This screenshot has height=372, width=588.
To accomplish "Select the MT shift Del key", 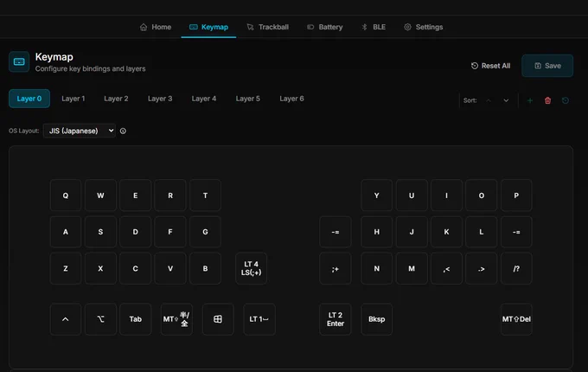I will [x=516, y=319].
